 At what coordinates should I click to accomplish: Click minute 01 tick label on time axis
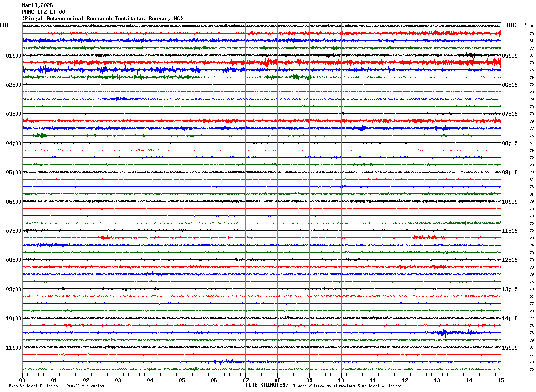click(54, 380)
